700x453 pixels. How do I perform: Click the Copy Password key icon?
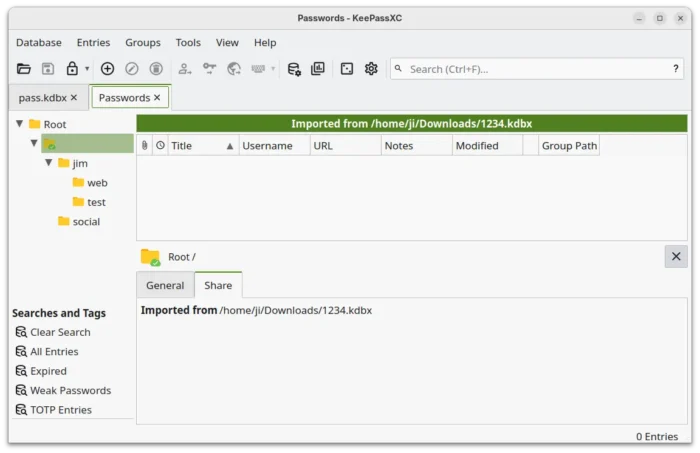coord(209,69)
